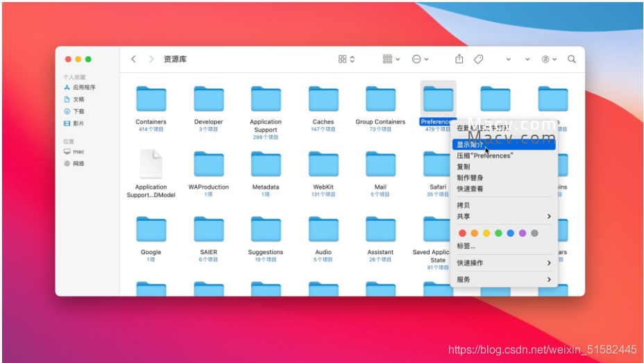
Task: Expand the 快速操作 submenu
Action: coord(504,263)
